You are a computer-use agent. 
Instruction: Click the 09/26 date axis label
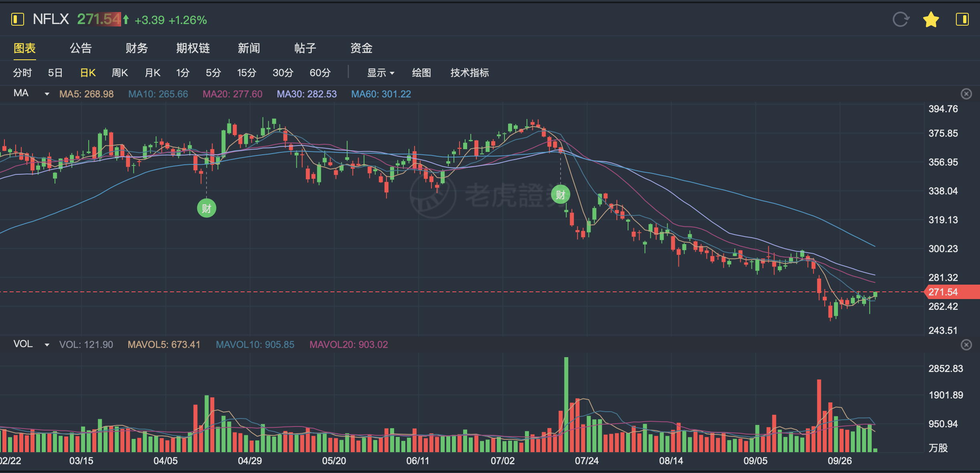pyautogui.click(x=840, y=461)
